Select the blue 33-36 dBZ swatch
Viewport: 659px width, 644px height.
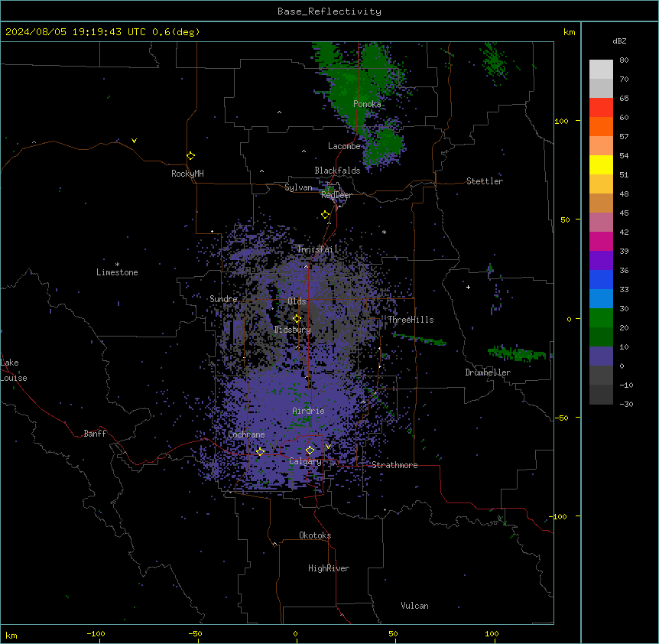point(601,279)
